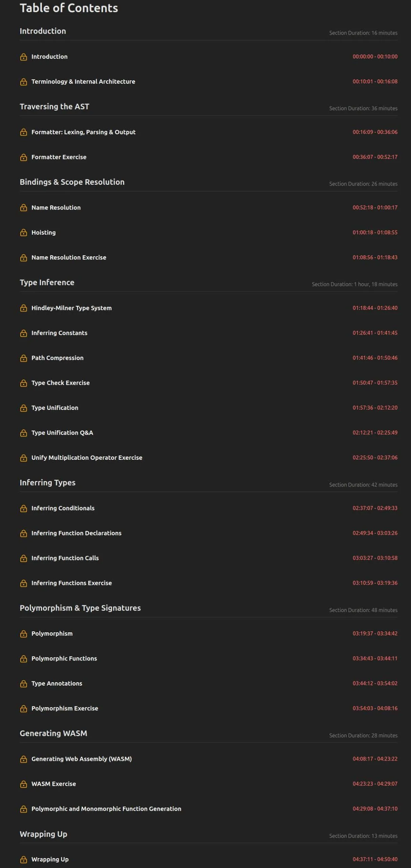
Task: Click lock icon beside Type Annotations
Action: [x=23, y=684]
